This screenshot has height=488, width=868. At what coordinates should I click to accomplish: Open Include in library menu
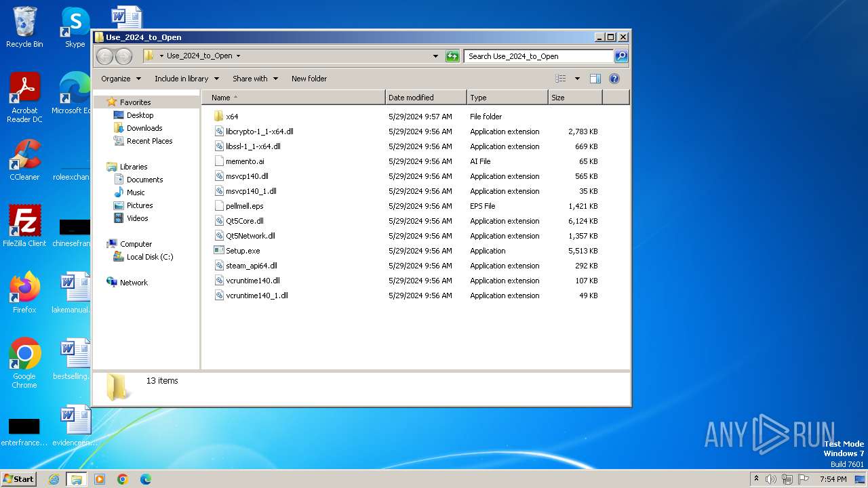click(186, 79)
